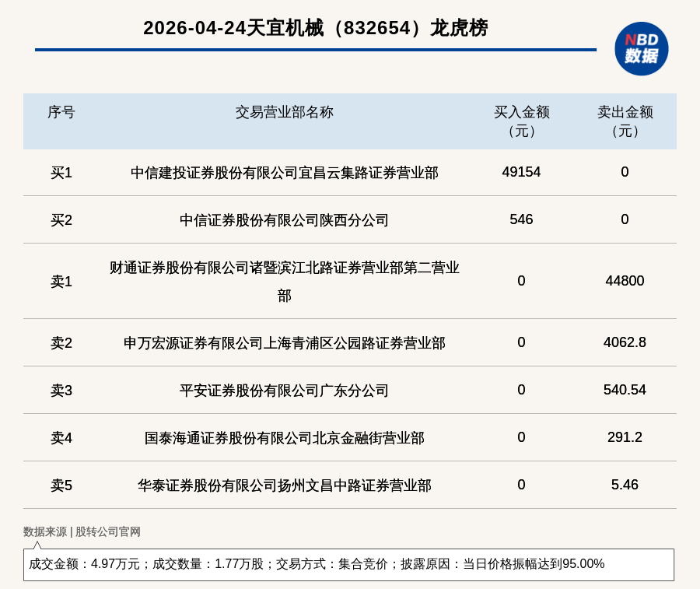Click the 数据来源 | 股转公司官网 source note
The height and width of the screenshot is (589, 700).
[82, 531]
